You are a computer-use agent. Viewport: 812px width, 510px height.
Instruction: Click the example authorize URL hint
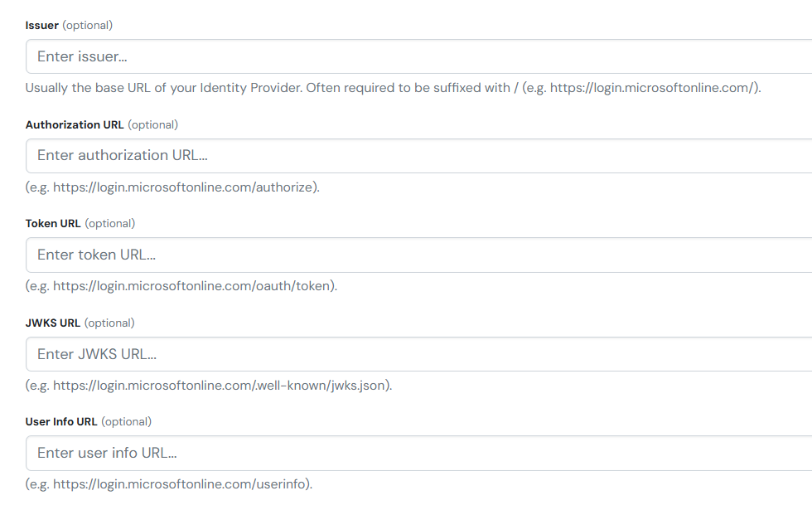coord(172,187)
